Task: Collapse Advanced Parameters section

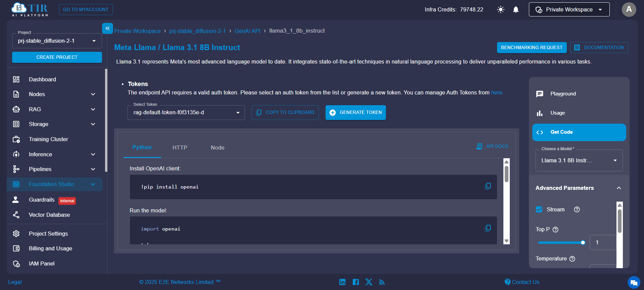Action: 619,188
